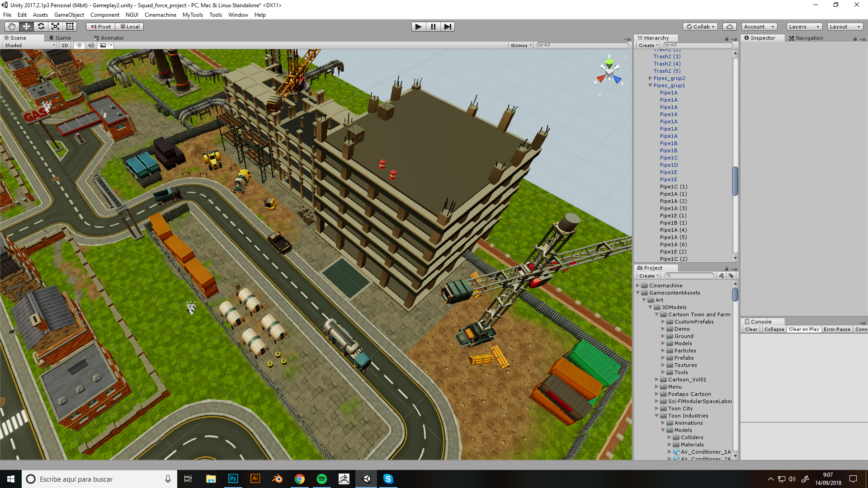Click the Step frame button
This screenshot has height=488, width=868.
coord(448,27)
